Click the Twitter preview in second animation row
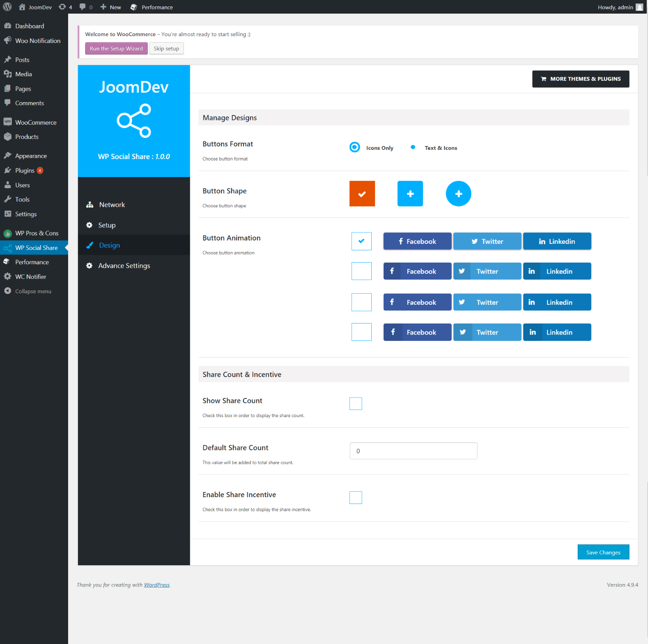648x644 pixels. 487,271
